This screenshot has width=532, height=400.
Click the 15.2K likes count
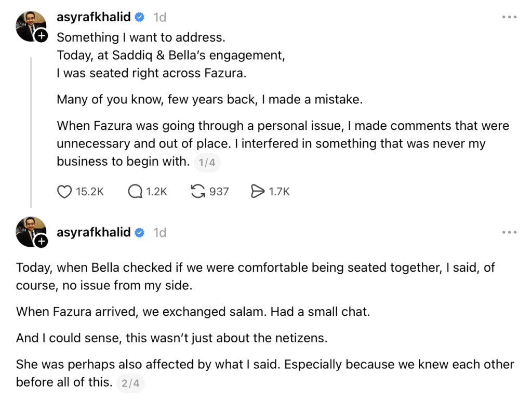point(90,192)
